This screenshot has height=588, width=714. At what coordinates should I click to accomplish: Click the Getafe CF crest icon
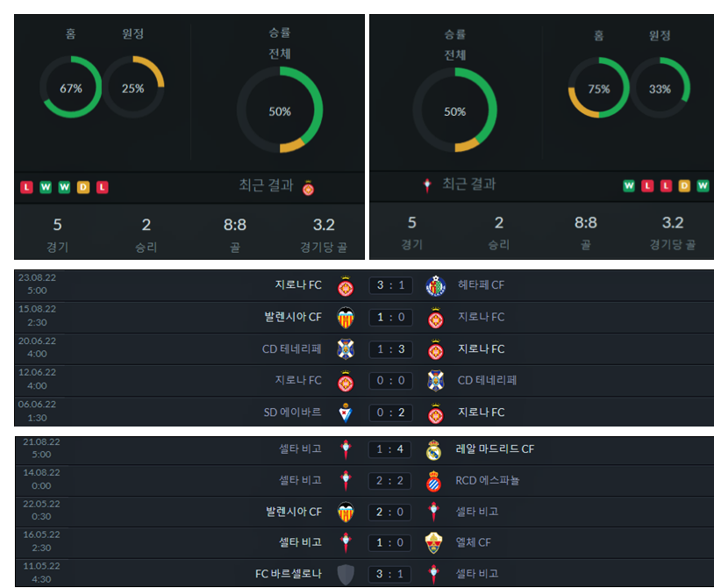435,285
